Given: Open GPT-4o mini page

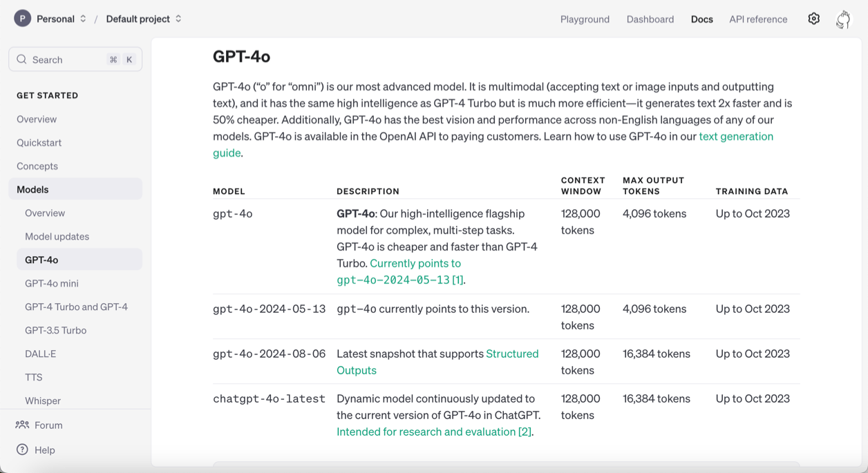Looking at the screenshot, I should click(x=52, y=283).
